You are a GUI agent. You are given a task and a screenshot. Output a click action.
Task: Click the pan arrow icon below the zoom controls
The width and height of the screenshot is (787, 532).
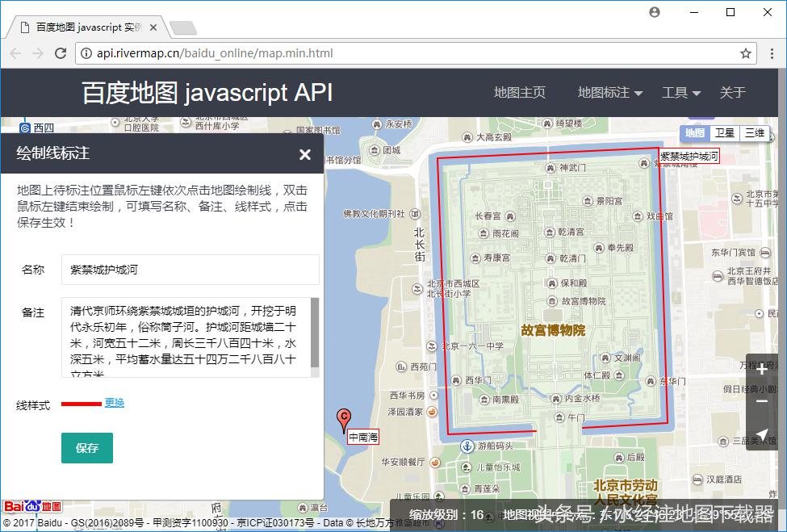click(x=762, y=435)
